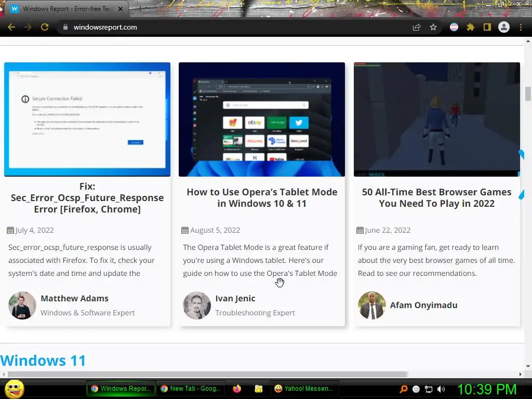Viewport: 532px width, 399px height.
Task: Switch to New Tab - Google taskbar window
Action: [191, 389]
